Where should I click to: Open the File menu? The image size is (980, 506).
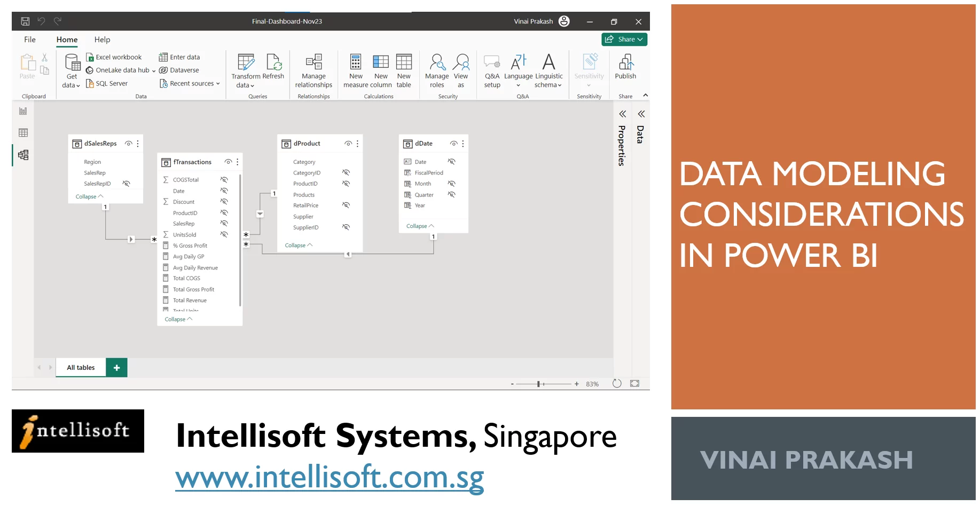30,39
